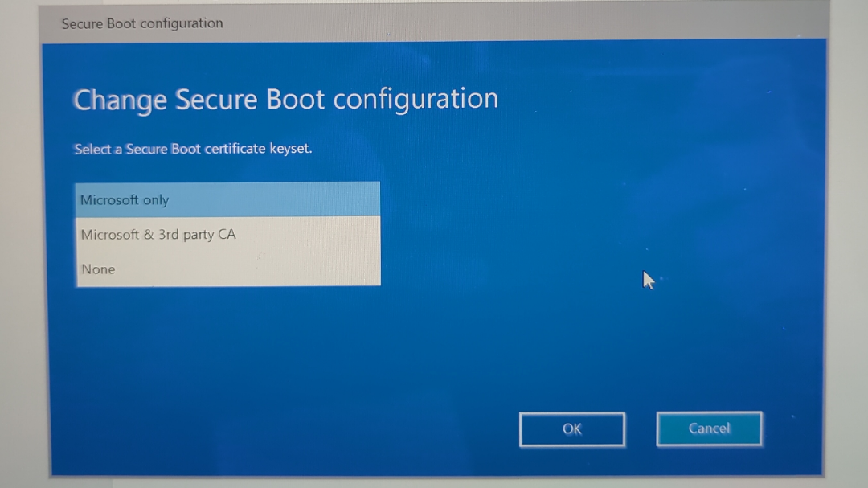
Task: Cancel the Secure Boot configuration change
Action: point(709,429)
